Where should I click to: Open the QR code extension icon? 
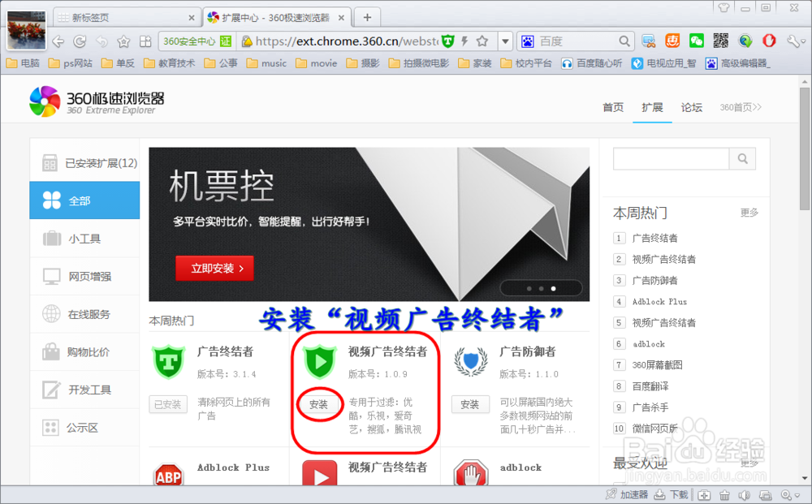point(720,41)
